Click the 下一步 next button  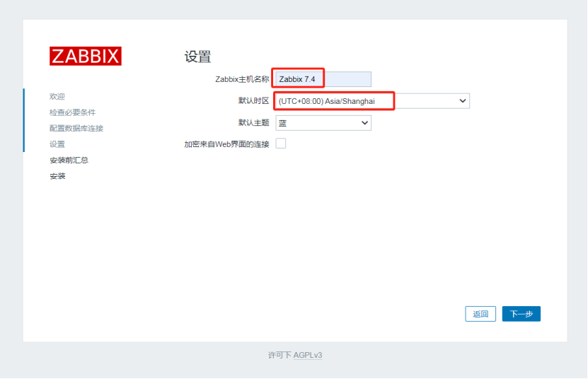[x=521, y=314]
